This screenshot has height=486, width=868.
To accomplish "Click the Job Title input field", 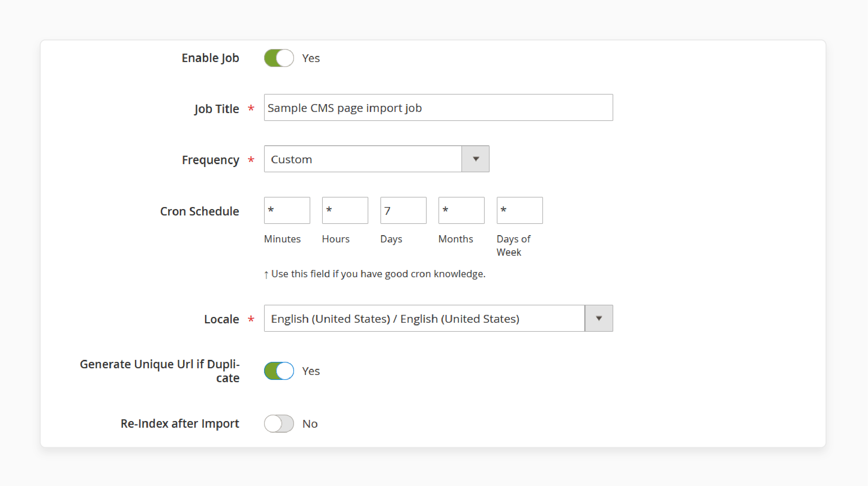I will 438,108.
